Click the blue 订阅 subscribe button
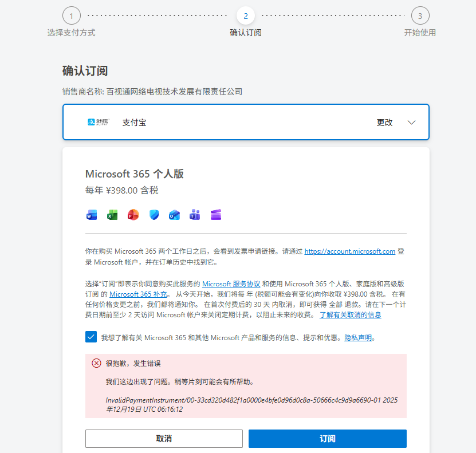 click(x=328, y=439)
